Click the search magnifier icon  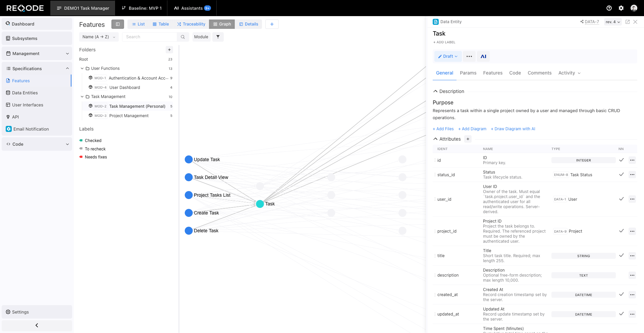[183, 37]
